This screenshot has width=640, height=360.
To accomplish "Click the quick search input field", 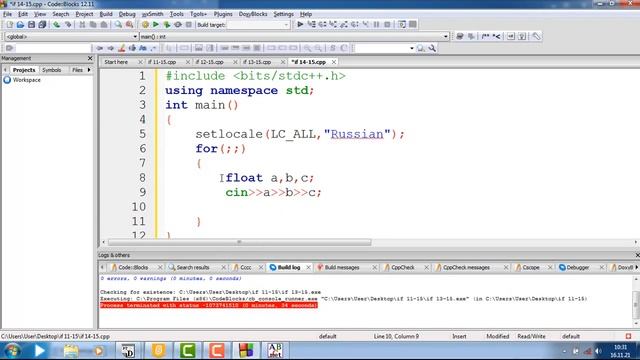I will tap(53, 48).
